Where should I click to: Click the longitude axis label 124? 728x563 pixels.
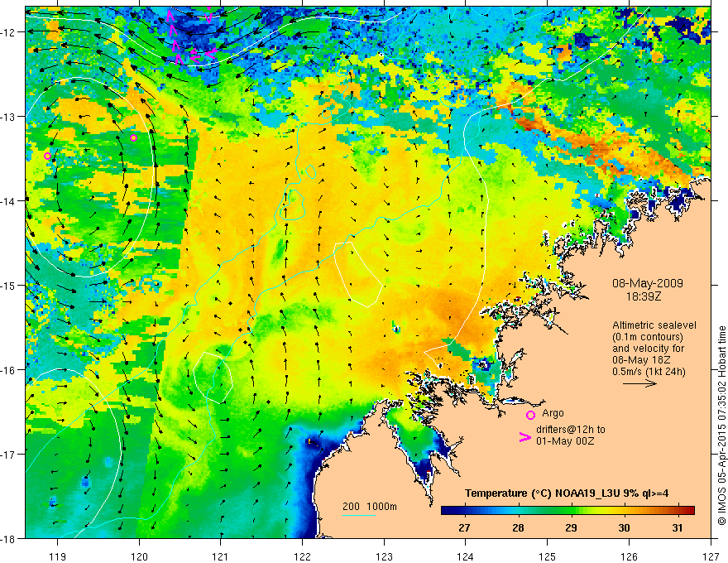pyautogui.click(x=466, y=556)
